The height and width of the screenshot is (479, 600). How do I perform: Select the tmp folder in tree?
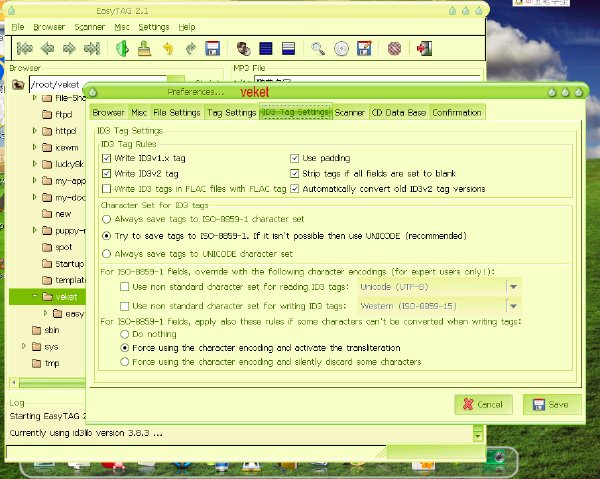click(x=52, y=363)
